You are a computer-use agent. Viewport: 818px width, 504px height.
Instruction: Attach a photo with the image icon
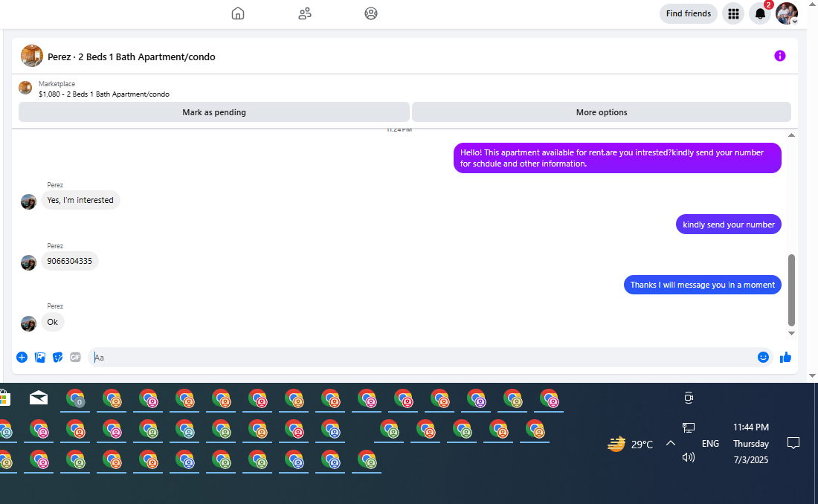tap(39, 358)
